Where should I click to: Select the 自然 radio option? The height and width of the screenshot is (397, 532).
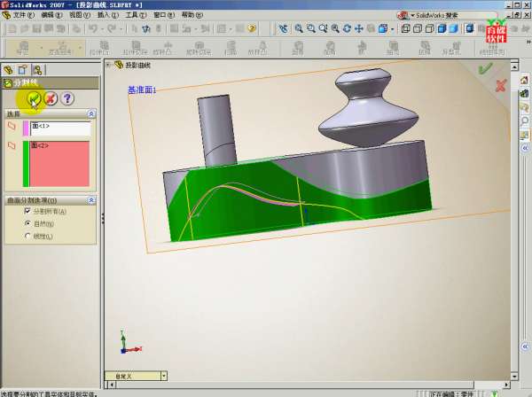coord(27,224)
